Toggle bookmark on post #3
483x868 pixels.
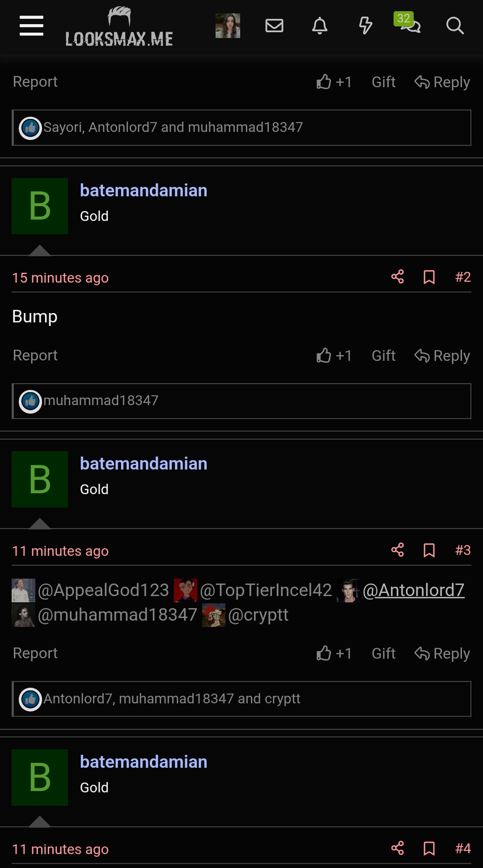point(429,550)
